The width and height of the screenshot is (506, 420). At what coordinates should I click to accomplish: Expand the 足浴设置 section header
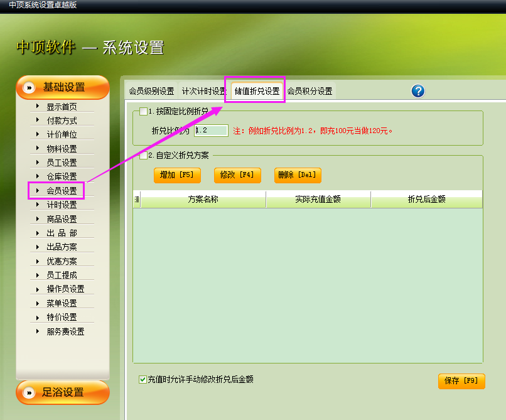(63, 392)
